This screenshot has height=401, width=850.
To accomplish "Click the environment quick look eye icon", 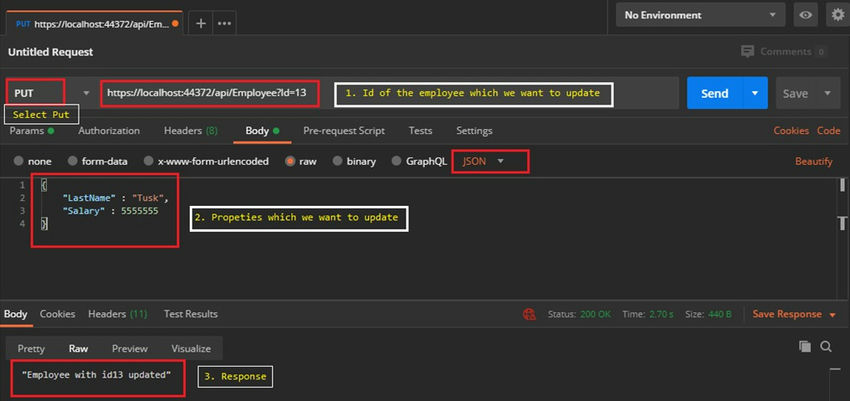I will coord(806,15).
